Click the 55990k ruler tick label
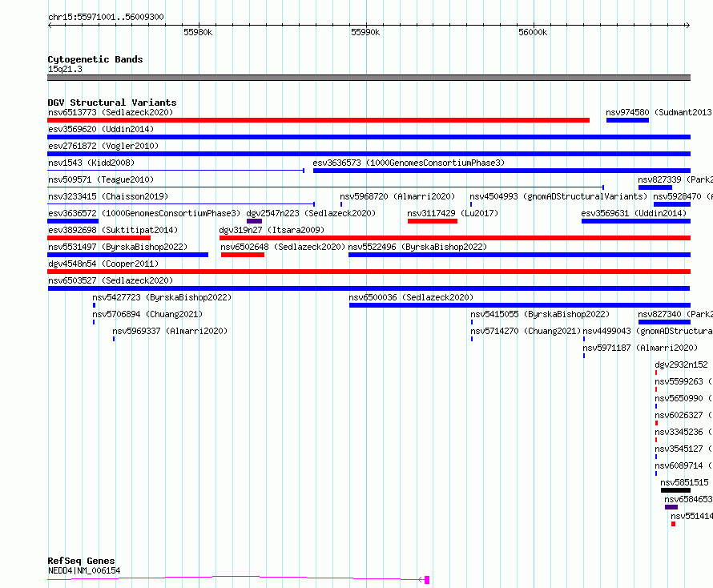This screenshot has height=588, width=713. click(365, 32)
